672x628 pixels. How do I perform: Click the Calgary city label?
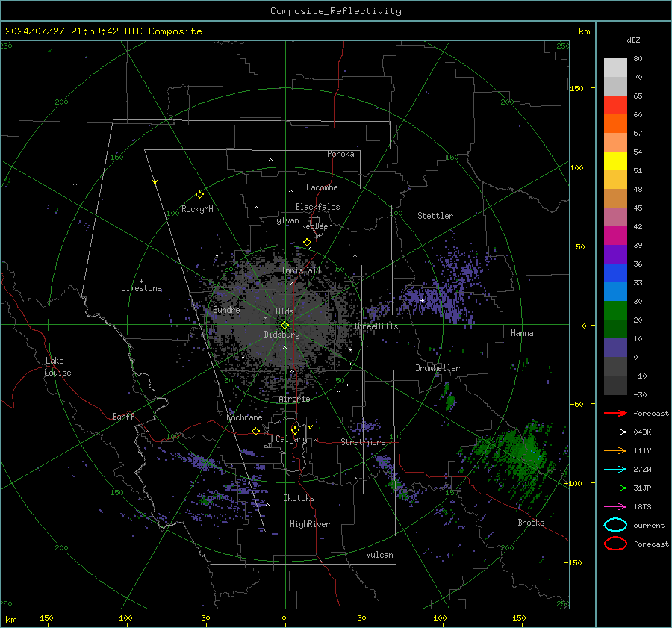291,439
